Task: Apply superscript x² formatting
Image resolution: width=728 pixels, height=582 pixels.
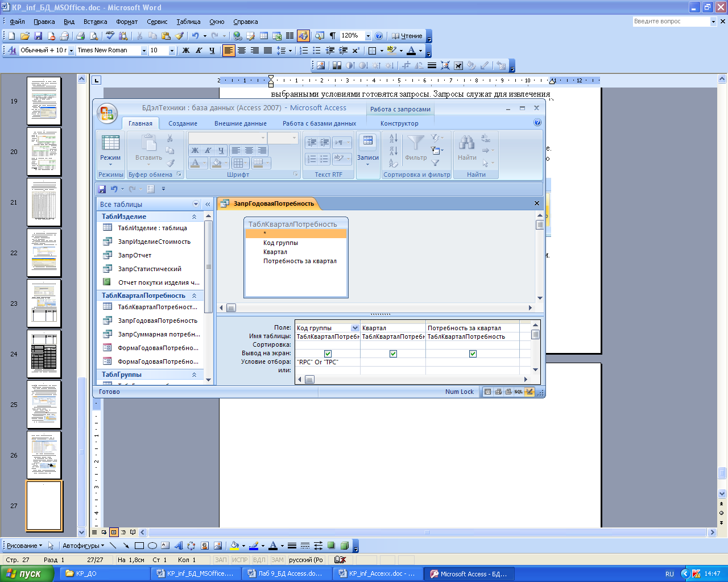Action: click(356, 51)
